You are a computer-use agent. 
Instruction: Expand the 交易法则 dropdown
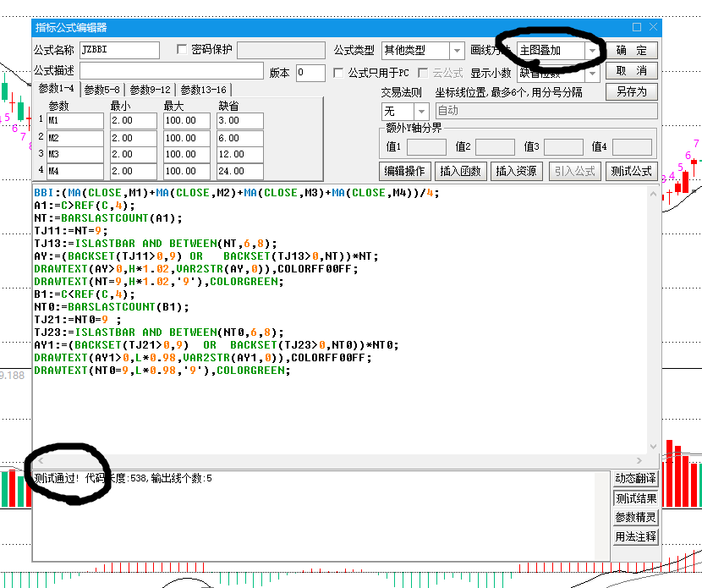420,112
